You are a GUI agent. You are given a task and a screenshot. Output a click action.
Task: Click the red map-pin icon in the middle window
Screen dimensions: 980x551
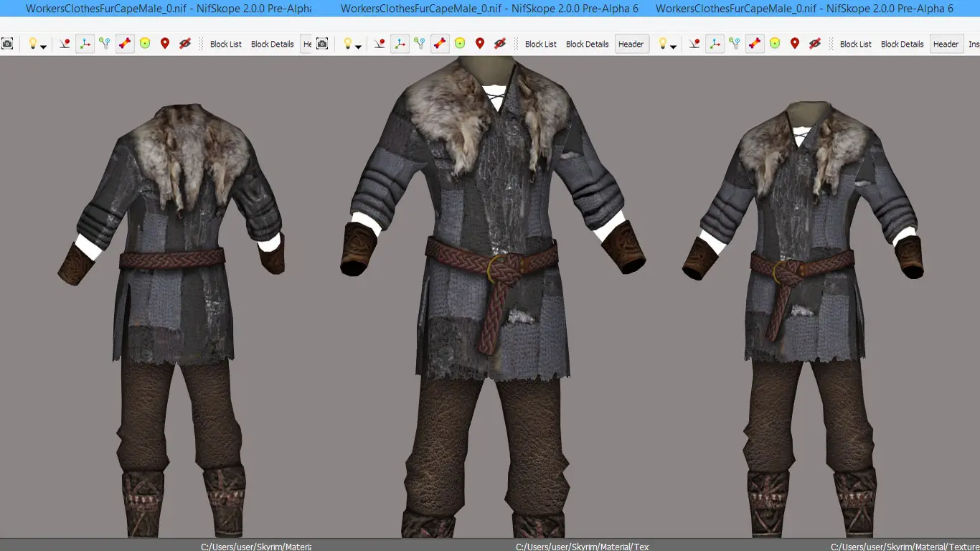(x=480, y=44)
